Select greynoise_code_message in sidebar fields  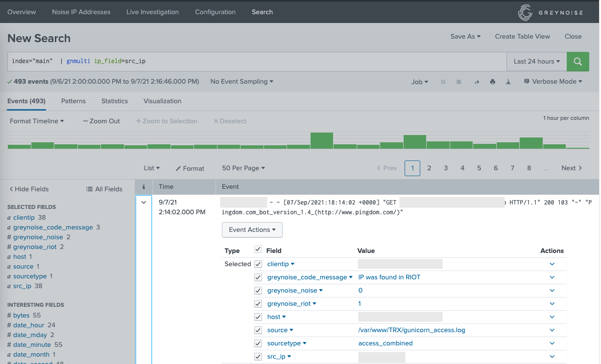[x=53, y=227]
